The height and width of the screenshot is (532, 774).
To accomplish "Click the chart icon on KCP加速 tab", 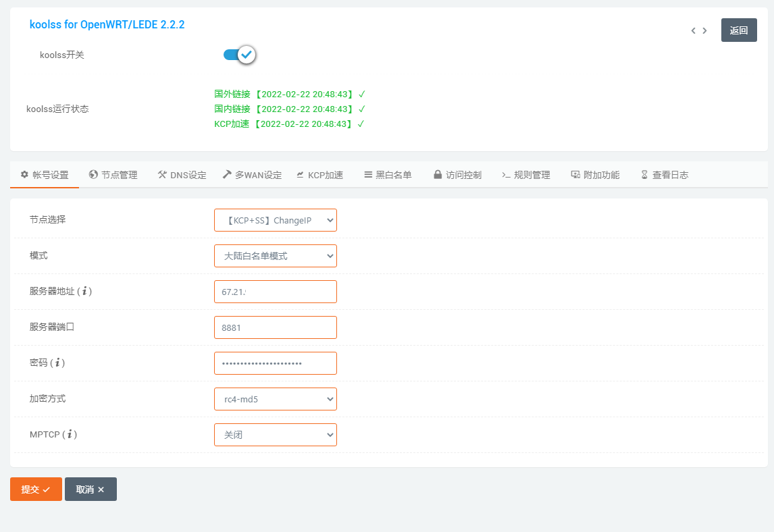I will [300, 174].
